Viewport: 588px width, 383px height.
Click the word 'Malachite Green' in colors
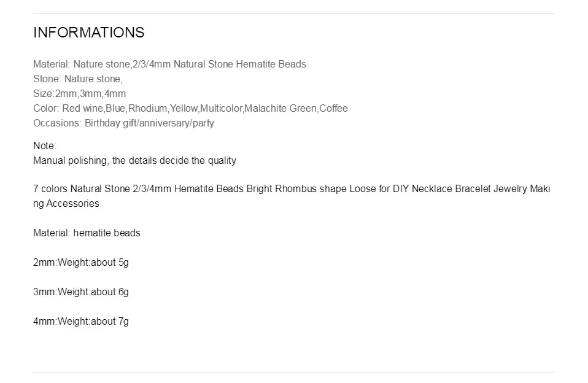tap(280, 109)
